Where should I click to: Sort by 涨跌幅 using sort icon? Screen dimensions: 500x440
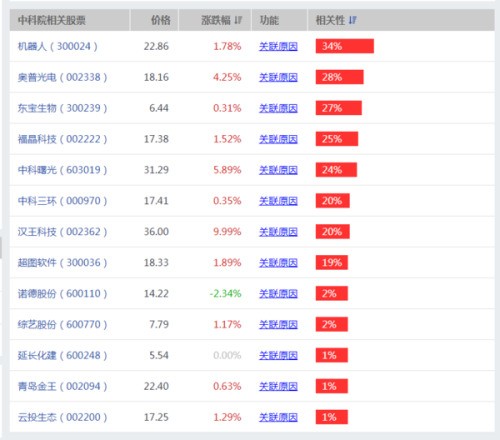point(238,20)
